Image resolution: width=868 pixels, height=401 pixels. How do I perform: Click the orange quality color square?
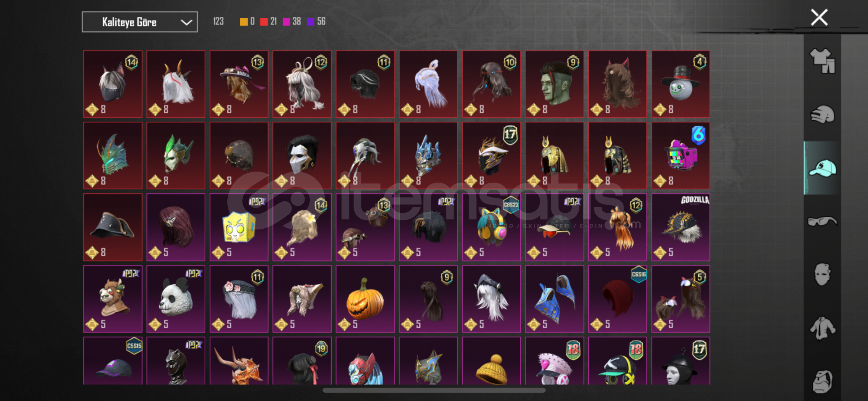(x=244, y=22)
